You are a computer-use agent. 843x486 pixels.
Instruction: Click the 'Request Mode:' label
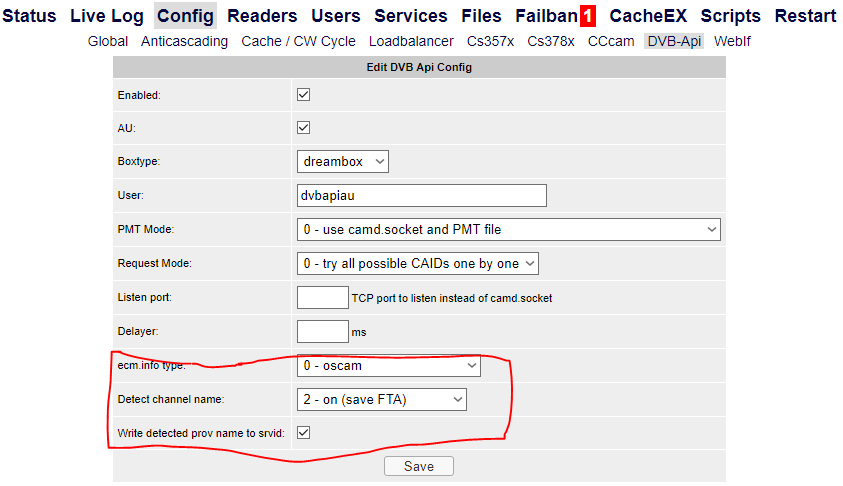click(154, 263)
